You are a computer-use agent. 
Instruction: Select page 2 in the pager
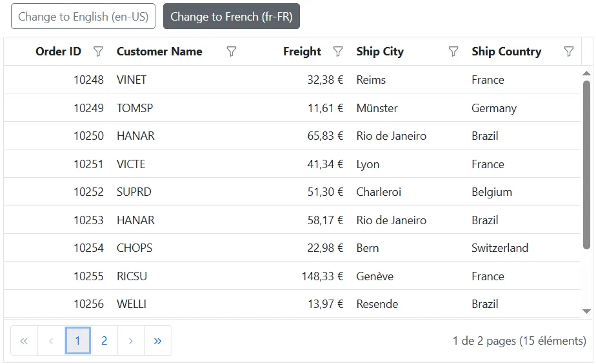(x=104, y=341)
